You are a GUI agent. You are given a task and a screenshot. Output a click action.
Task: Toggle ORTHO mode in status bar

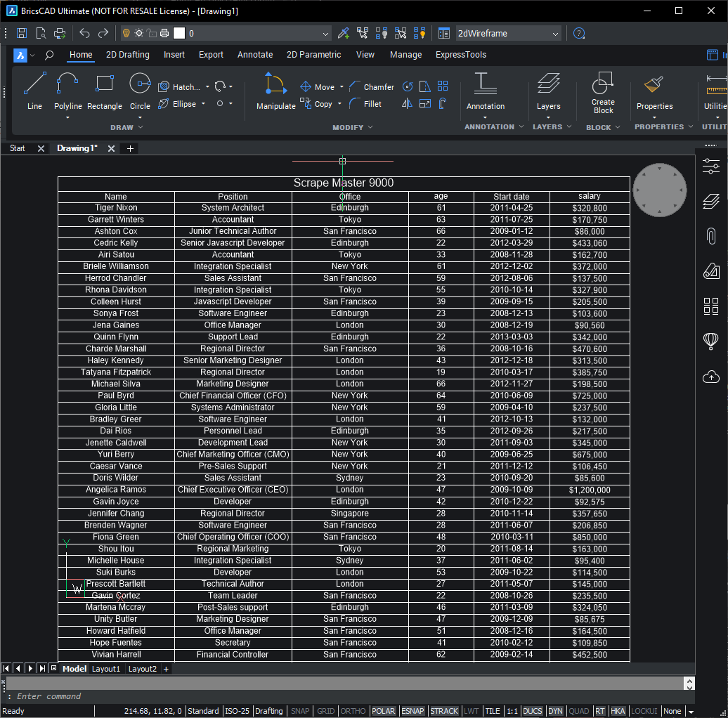(x=353, y=710)
